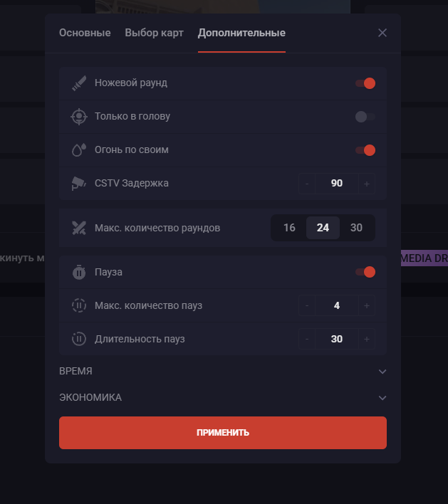This screenshot has width=448, height=504.
Task: Turn off the Огонь по своим switch
Action: coord(365,150)
